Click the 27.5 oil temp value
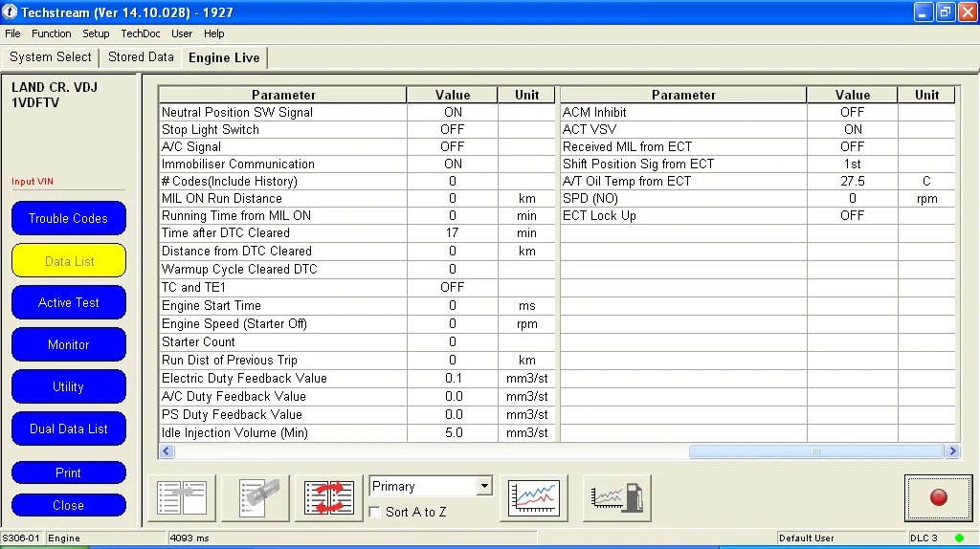Screen dimensions: 980x549 (853, 181)
